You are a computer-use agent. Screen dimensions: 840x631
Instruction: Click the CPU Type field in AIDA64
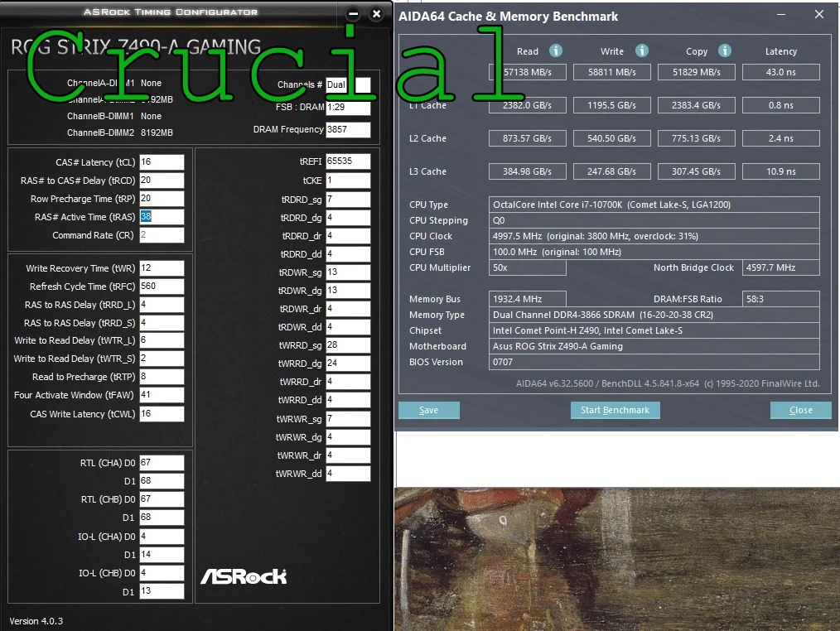click(x=654, y=205)
